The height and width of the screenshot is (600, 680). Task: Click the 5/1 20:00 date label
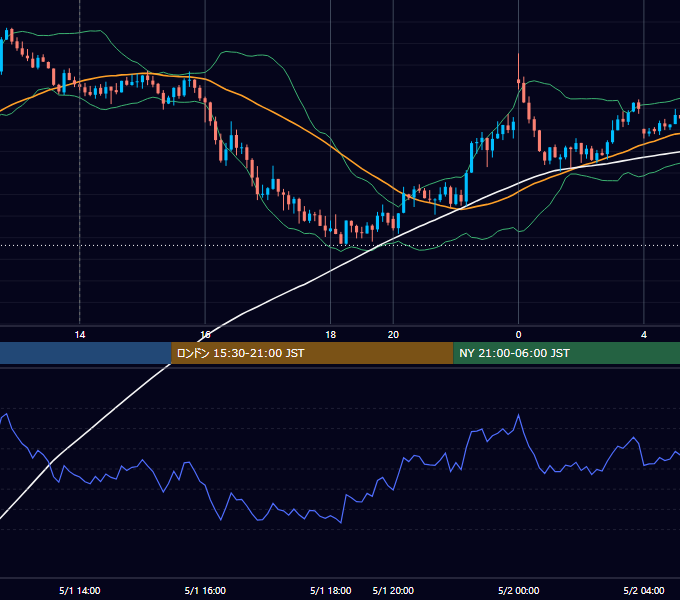coord(393,590)
